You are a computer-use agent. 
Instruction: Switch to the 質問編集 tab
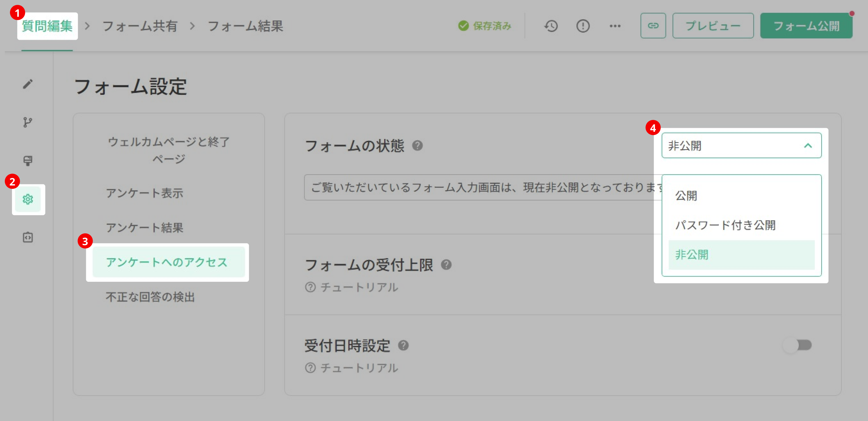pyautogui.click(x=47, y=26)
